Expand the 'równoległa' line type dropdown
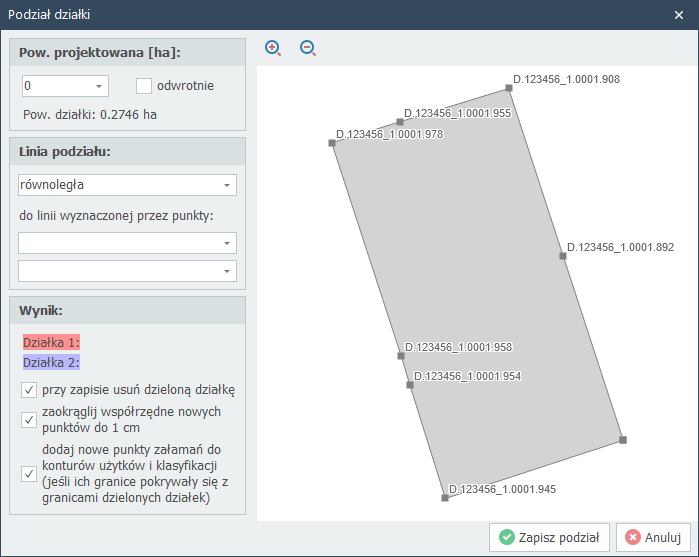699x557 pixels. [x=227, y=185]
